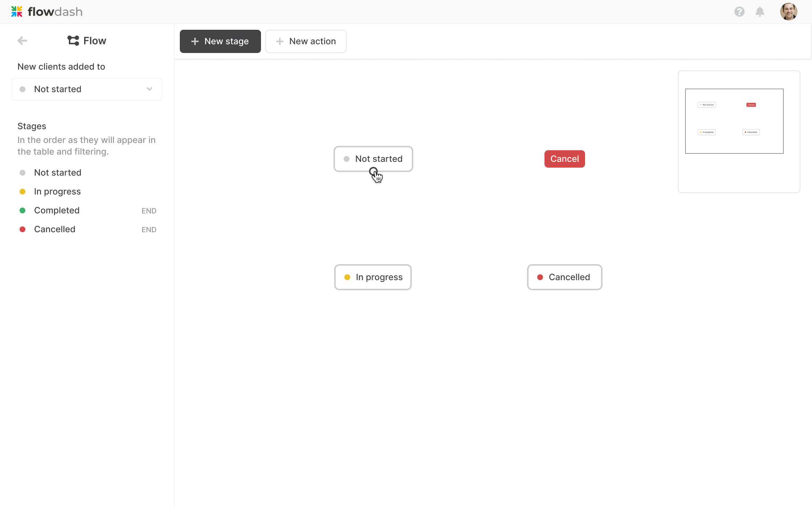This screenshot has width=812, height=508.
Task: Click the red Cancel action button
Action: [564, 159]
